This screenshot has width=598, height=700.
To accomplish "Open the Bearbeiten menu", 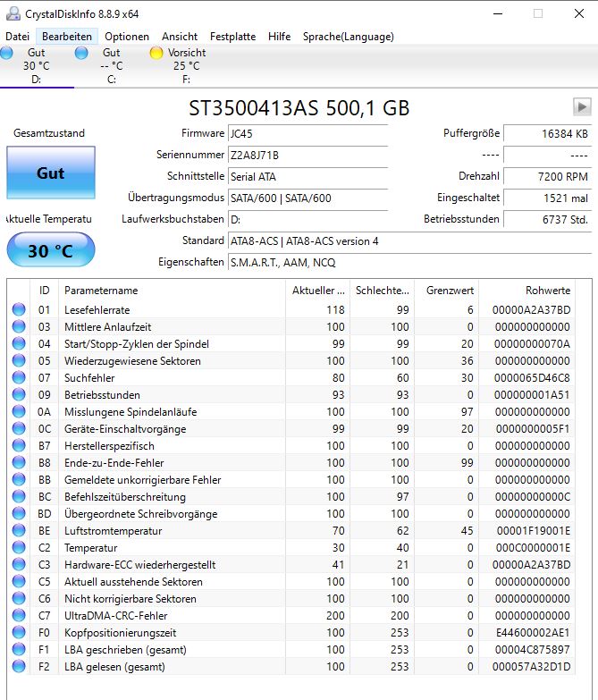I will (67, 37).
